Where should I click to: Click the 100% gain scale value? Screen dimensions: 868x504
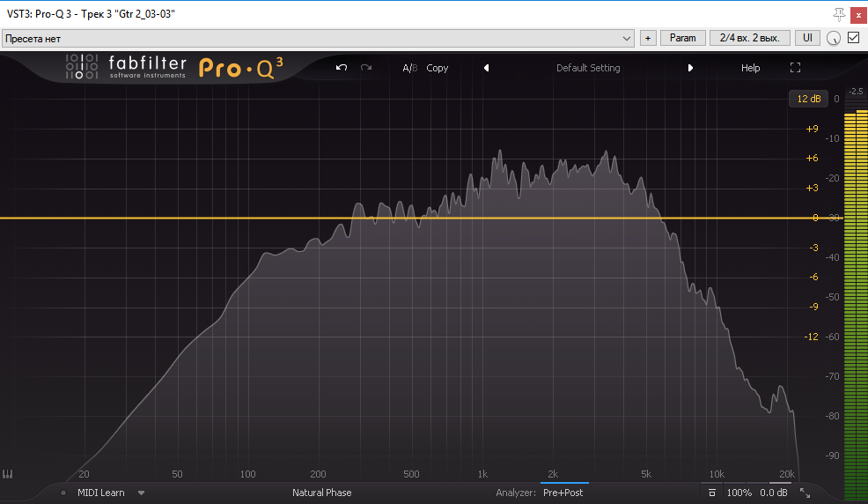tap(739, 493)
